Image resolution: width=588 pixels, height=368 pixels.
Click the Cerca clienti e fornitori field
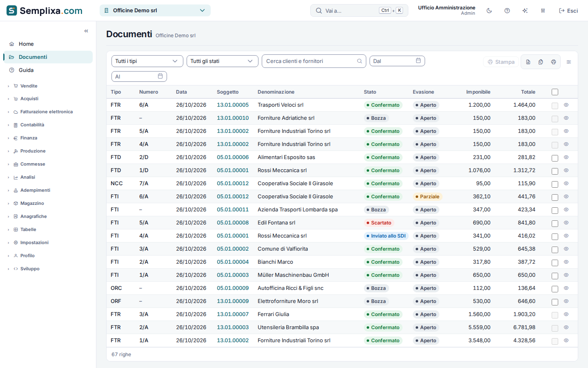(314, 61)
